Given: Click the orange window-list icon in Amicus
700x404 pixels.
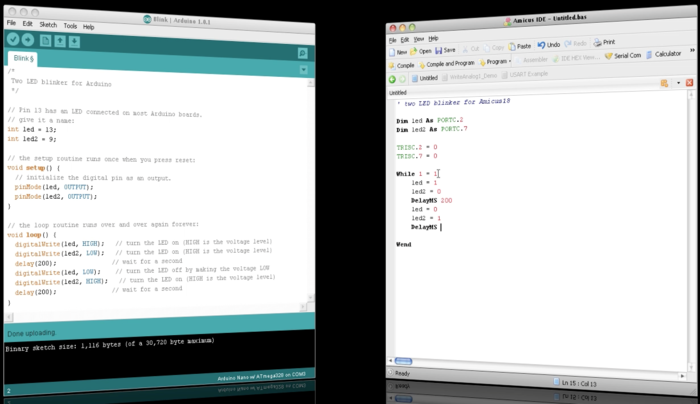Looking at the screenshot, I should pyautogui.click(x=664, y=83).
